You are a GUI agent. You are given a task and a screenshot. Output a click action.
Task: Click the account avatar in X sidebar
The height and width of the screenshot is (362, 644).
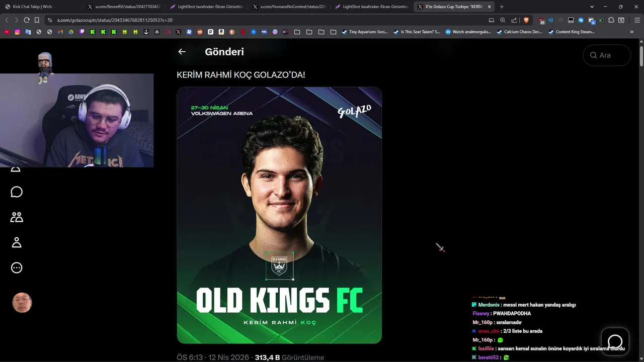[x=22, y=303]
